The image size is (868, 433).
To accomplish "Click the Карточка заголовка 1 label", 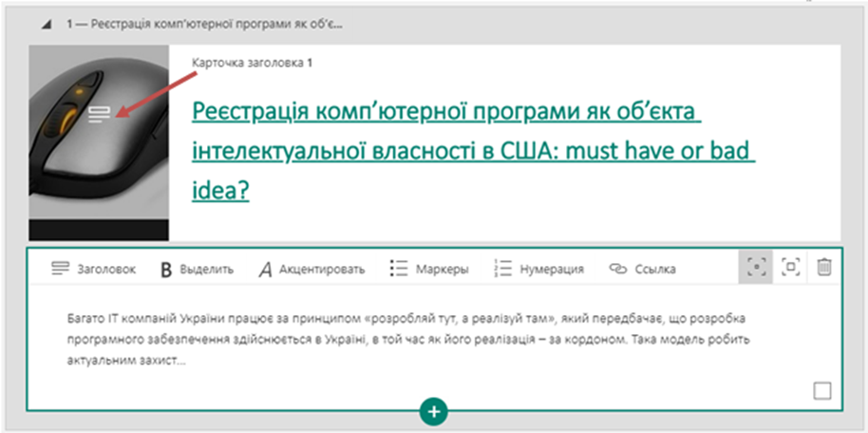I will (252, 63).
